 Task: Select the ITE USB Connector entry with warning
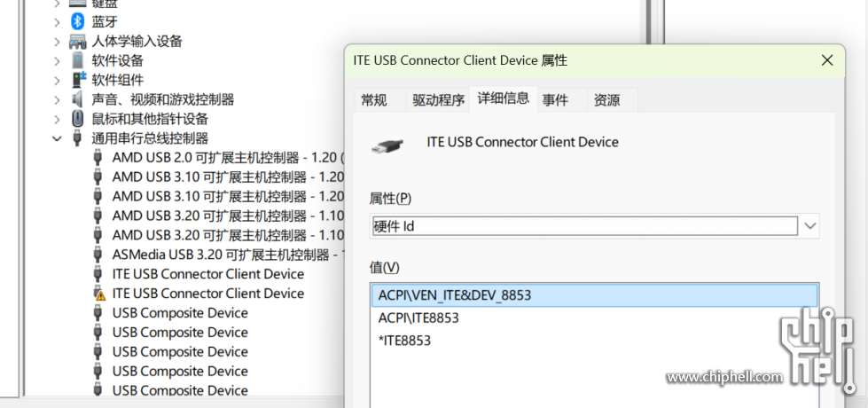pyautogui.click(x=208, y=294)
